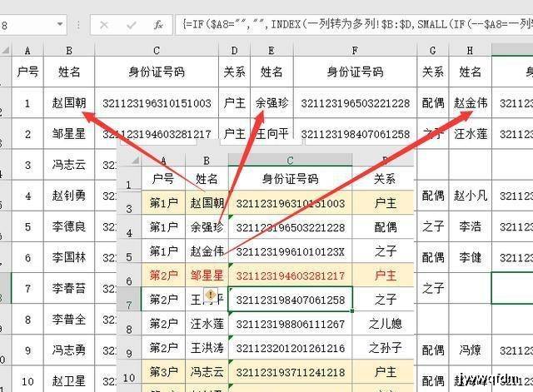Viewport: 533px width, 392px height.
Task: Click the error warning indicator icon
Action: click(x=211, y=295)
